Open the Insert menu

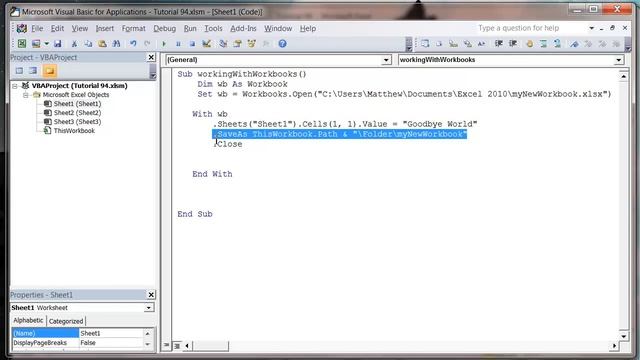(x=104, y=29)
